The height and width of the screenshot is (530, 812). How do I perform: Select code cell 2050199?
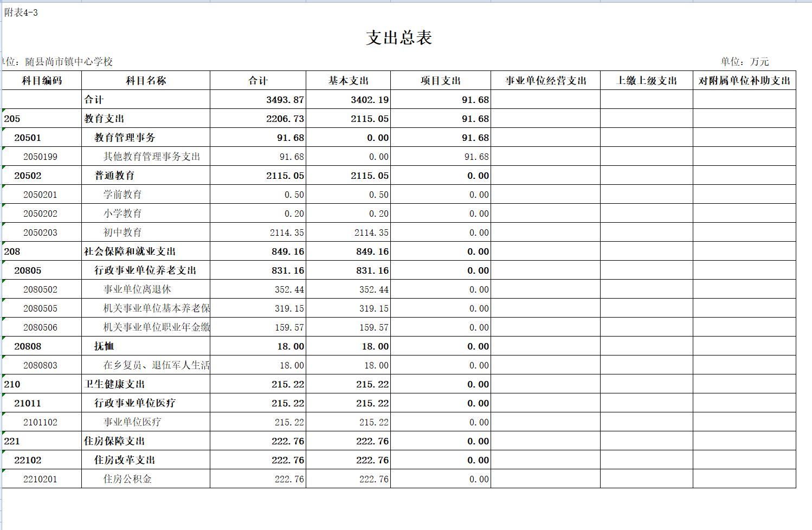[42, 157]
